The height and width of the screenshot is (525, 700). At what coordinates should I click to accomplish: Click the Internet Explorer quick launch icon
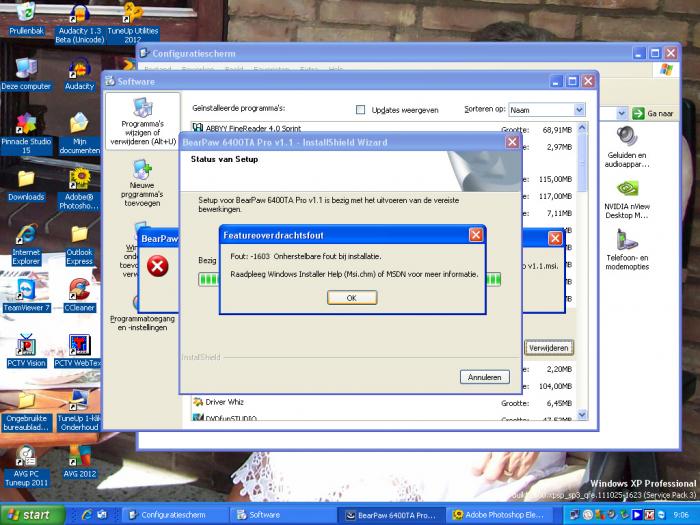[87, 515]
